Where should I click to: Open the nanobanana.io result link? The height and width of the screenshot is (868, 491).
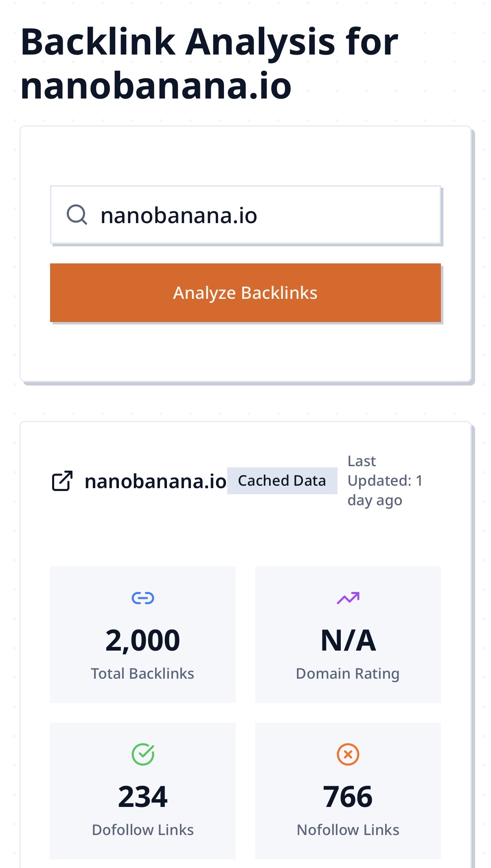click(155, 481)
